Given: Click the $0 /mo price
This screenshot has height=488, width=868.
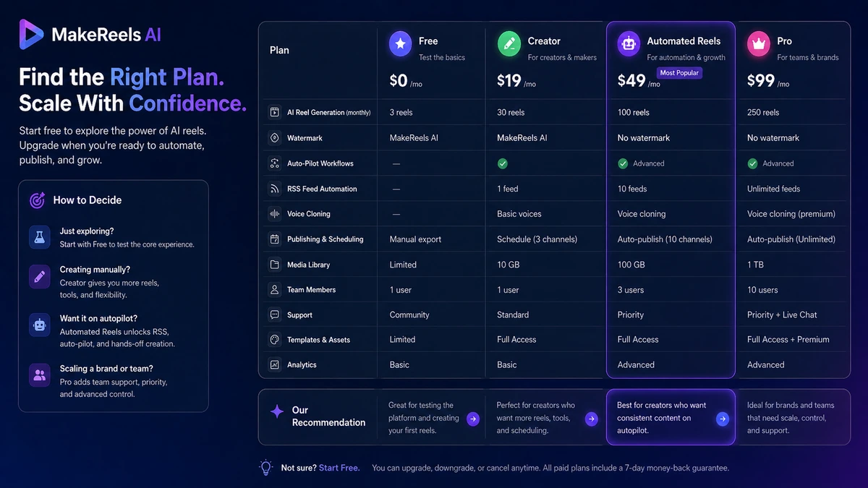Looking at the screenshot, I should pyautogui.click(x=406, y=81).
